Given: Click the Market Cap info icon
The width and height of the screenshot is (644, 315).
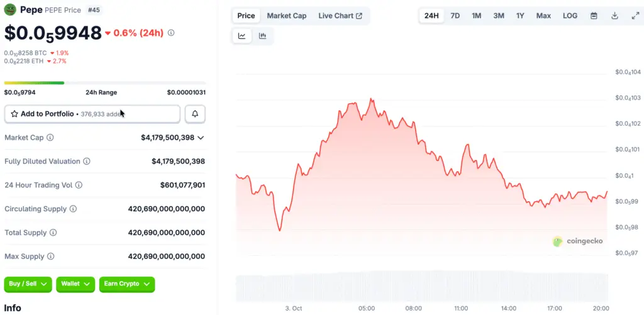Looking at the screenshot, I should (50, 137).
